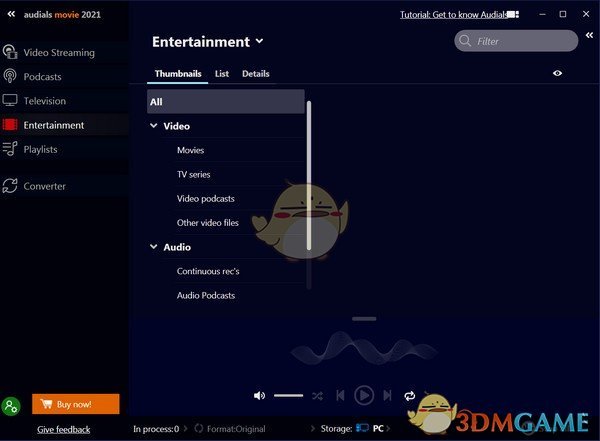Collapse the right panel with double chevron
600x441 pixels.
pos(589,35)
